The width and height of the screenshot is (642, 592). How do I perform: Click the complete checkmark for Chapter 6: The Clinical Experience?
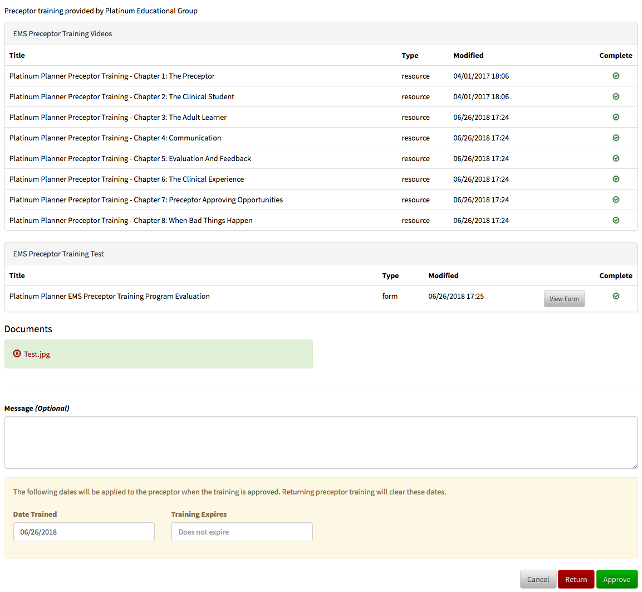click(616, 179)
